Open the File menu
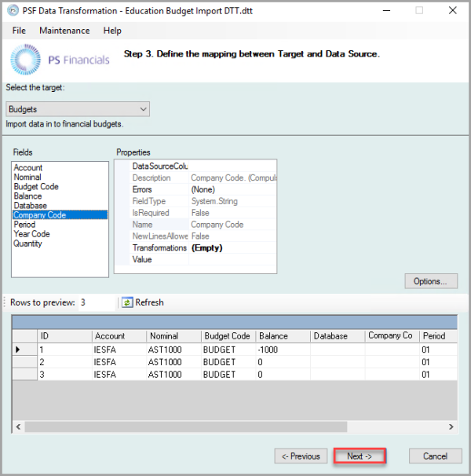471x476 pixels. click(x=19, y=31)
